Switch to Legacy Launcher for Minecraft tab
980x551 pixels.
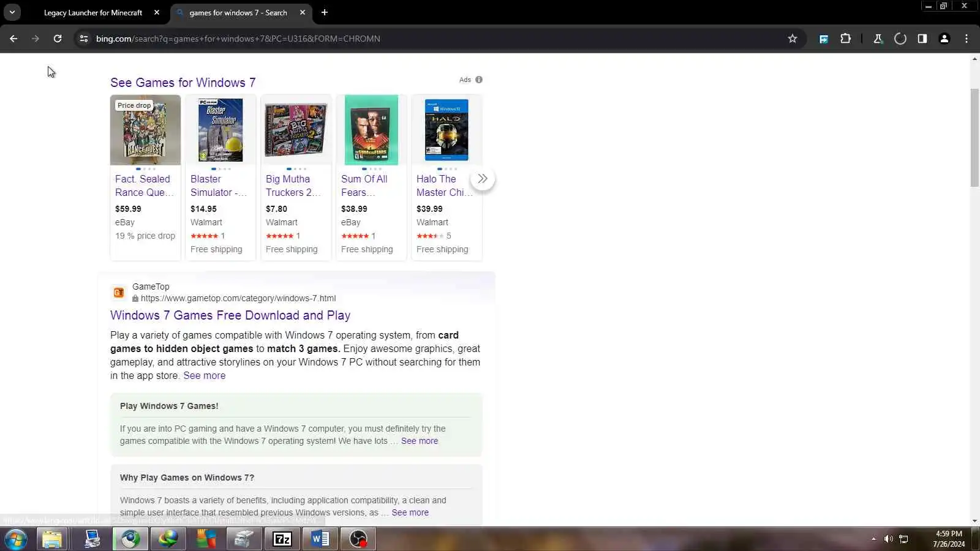point(93,12)
